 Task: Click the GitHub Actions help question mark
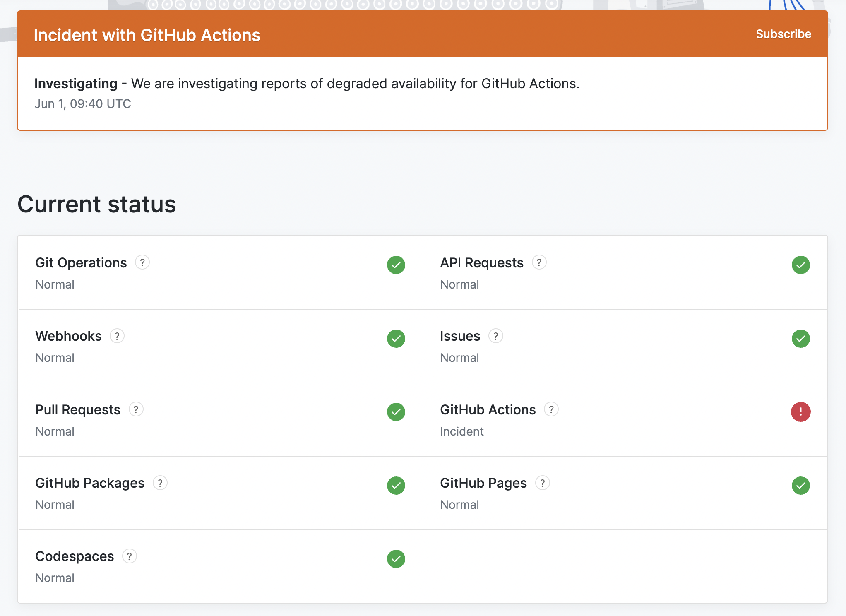point(551,409)
